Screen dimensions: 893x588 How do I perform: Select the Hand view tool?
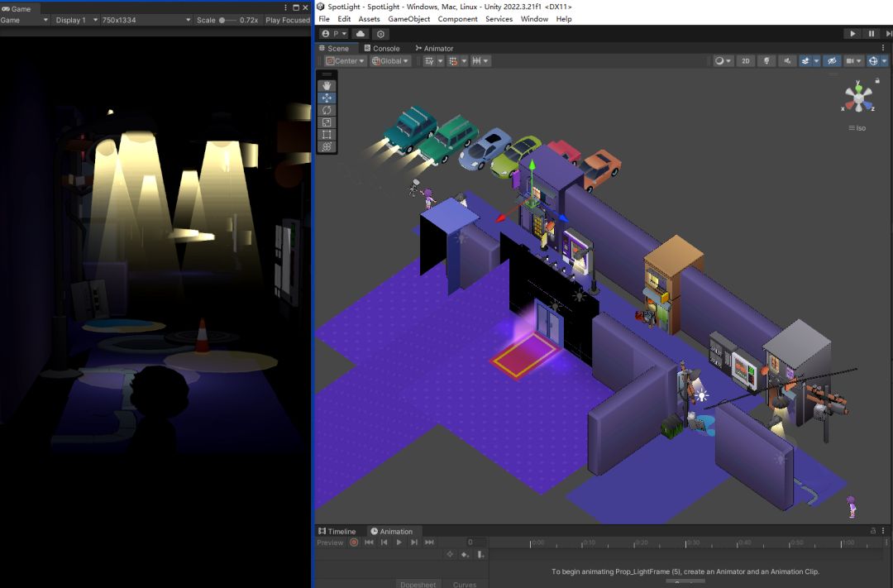tap(327, 85)
